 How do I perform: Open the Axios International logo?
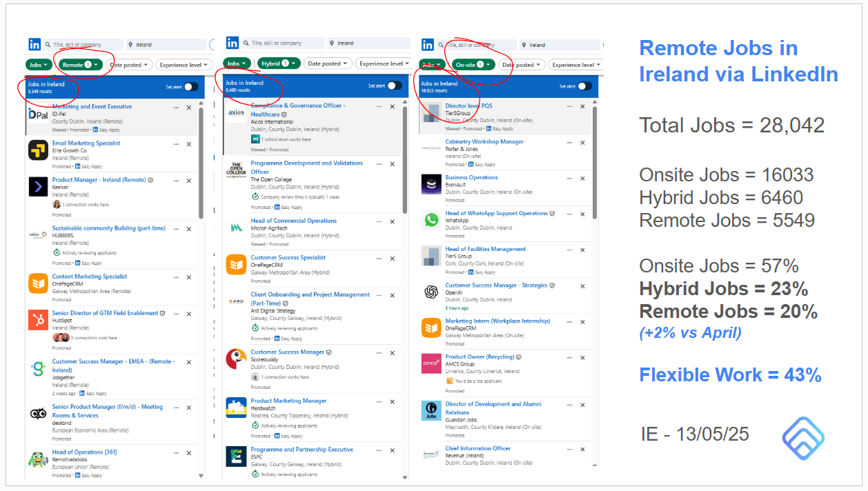coord(236,112)
